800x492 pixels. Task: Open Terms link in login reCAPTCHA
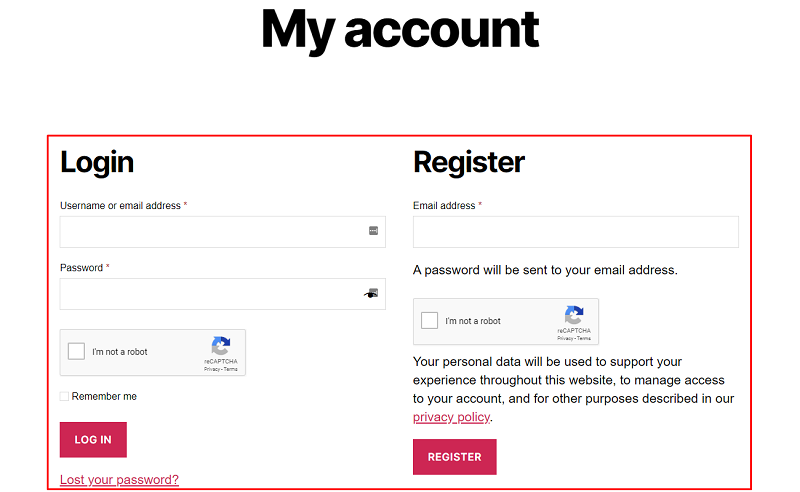231,369
